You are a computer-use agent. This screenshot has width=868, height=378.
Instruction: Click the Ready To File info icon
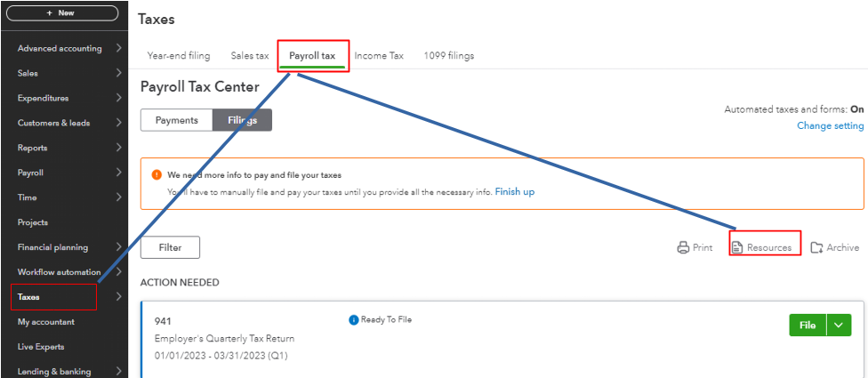click(x=354, y=319)
